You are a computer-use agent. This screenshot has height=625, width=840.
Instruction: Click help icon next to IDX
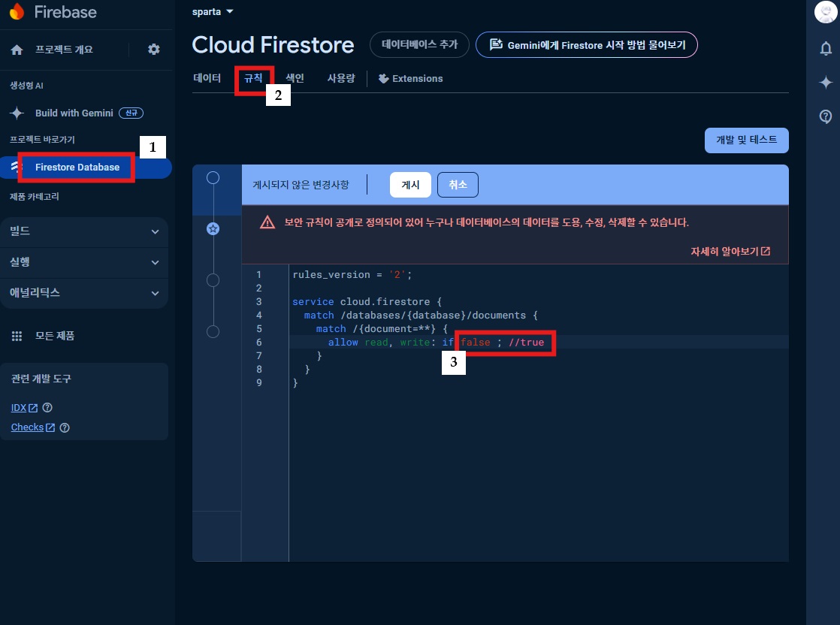click(47, 408)
